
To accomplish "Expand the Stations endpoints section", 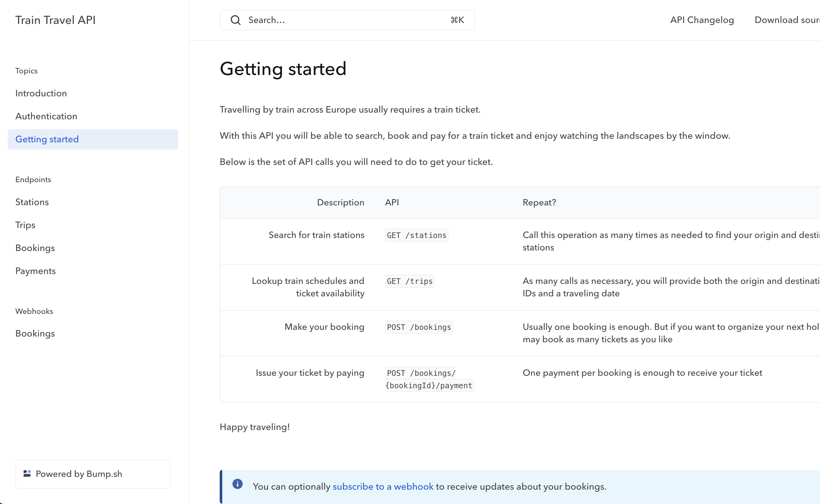I will 32,202.
